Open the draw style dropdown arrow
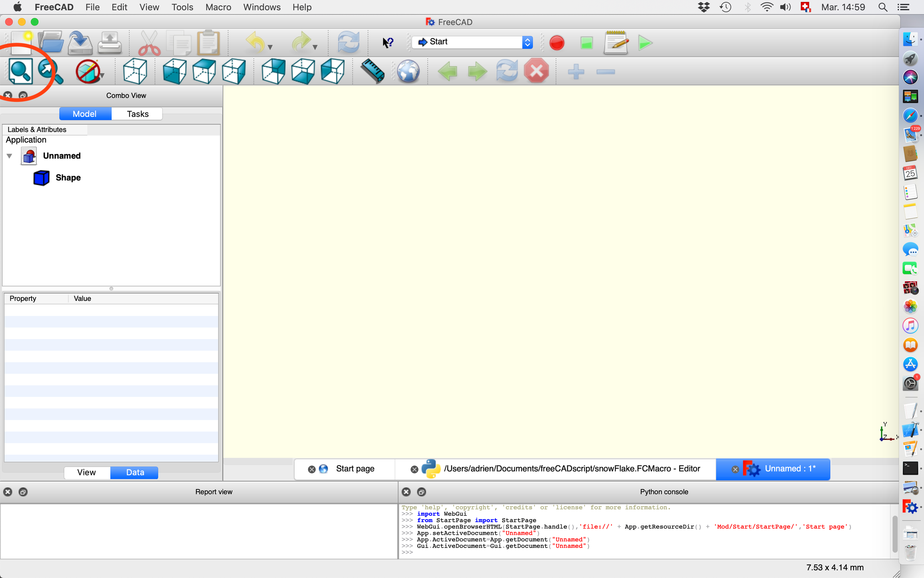924x578 pixels. pyautogui.click(x=102, y=76)
